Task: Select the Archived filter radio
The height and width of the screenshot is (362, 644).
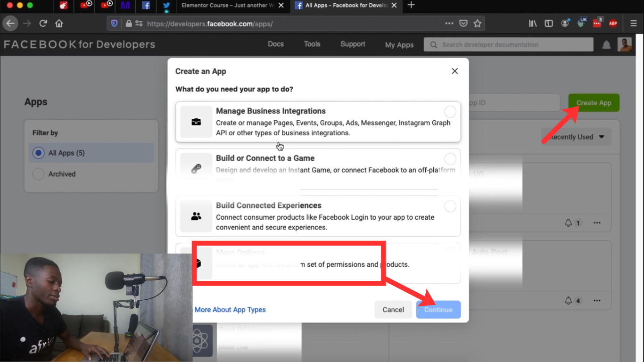Action: (x=38, y=174)
